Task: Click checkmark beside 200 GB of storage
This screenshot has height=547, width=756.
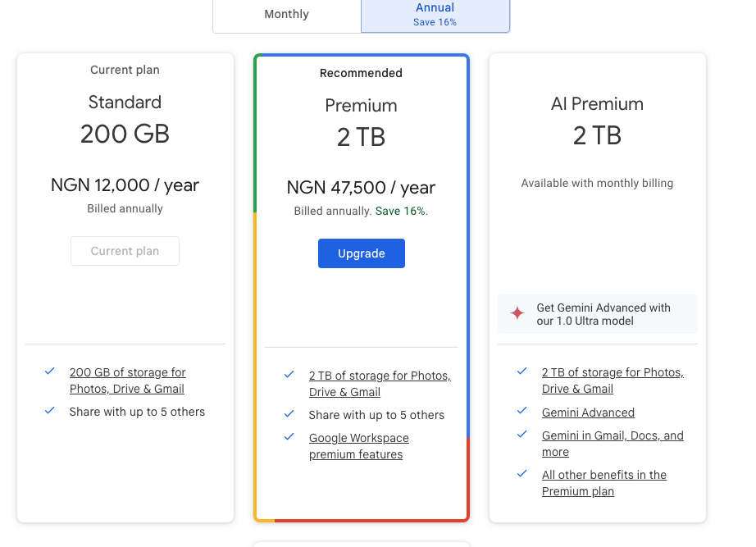Action: pos(50,371)
